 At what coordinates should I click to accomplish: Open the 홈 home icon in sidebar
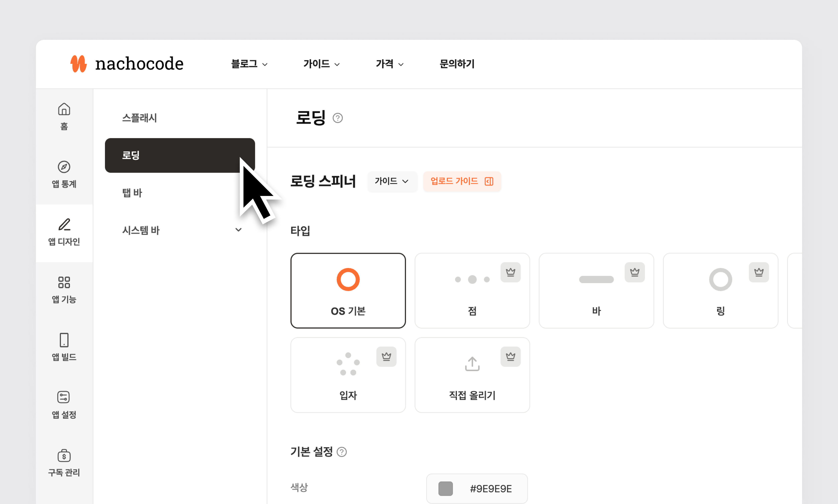pos(64,109)
